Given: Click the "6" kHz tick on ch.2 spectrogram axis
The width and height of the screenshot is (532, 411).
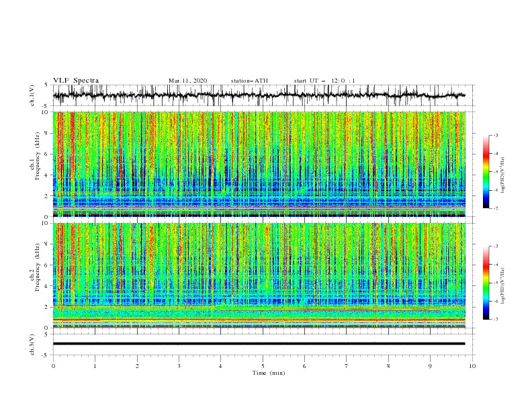Looking at the screenshot, I should 47,265.
